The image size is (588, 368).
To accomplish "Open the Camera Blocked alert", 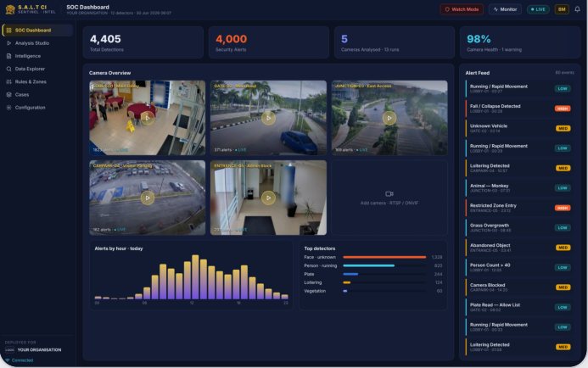I will point(519,287).
